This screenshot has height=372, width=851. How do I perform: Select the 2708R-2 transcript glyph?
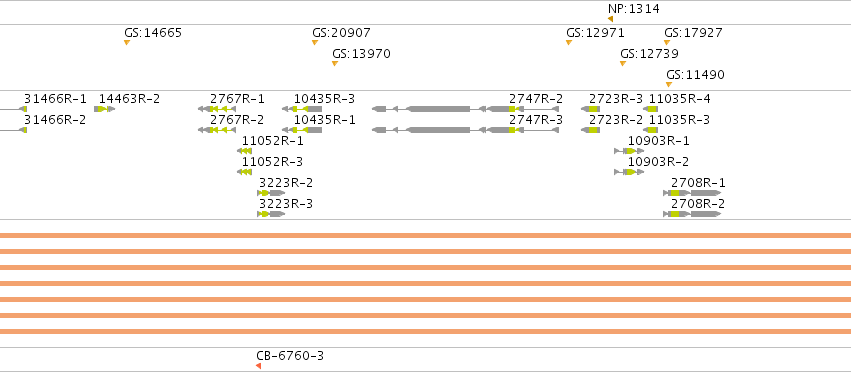pos(692,214)
